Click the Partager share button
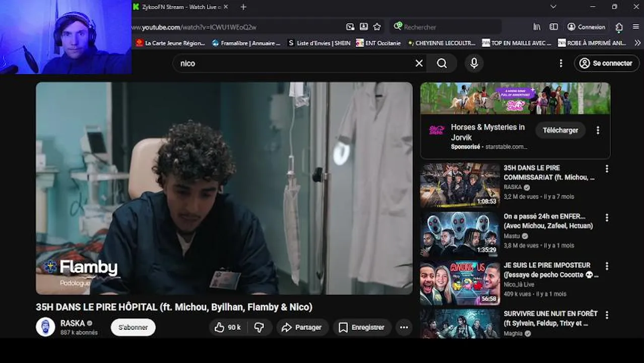This screenshot has width=644, height=363. tap(302, 327)
